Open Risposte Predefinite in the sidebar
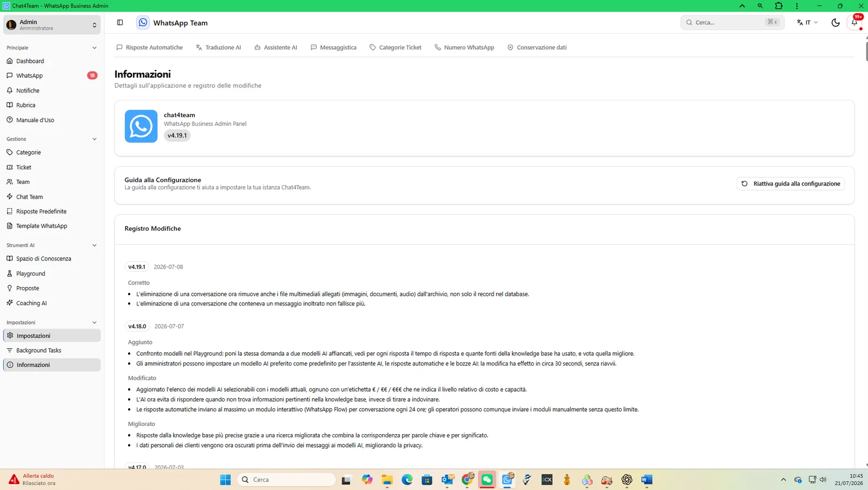The height and width of the screenshot is (490, 868). (x=52, y=212)
